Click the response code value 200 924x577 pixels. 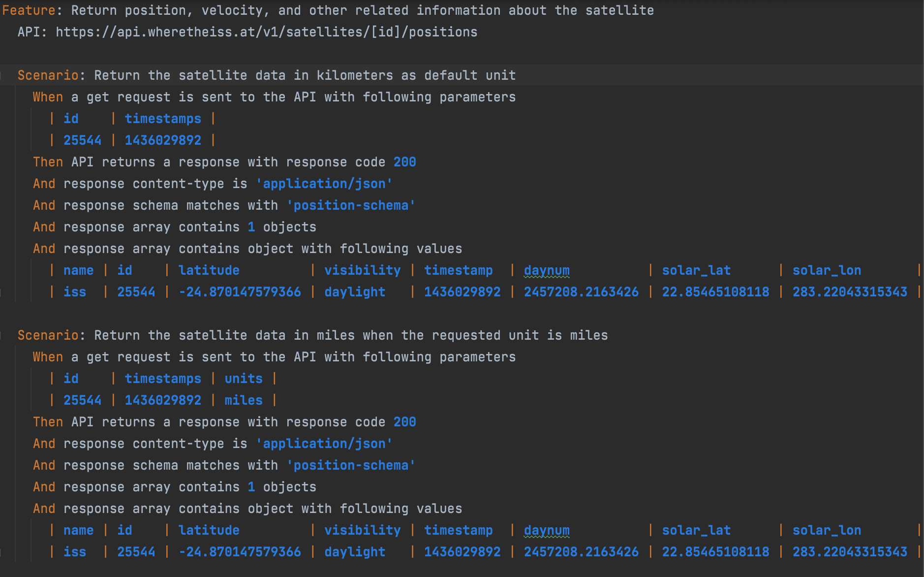coord(404,161)
